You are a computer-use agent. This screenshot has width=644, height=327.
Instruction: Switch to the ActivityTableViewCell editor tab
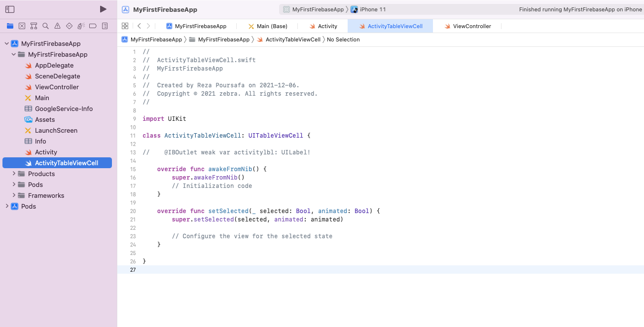pyautogui.click(x=391, y=26)
